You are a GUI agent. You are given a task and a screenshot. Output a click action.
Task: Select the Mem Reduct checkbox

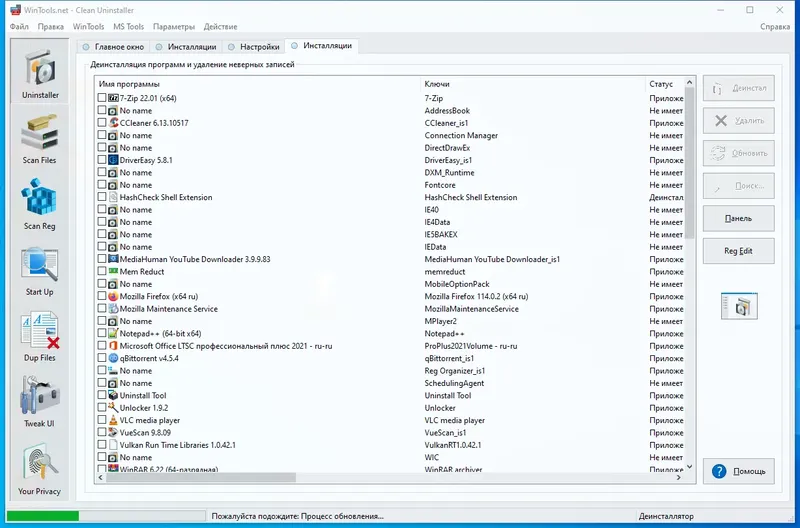pyautogui.click(x=102, y=271)
